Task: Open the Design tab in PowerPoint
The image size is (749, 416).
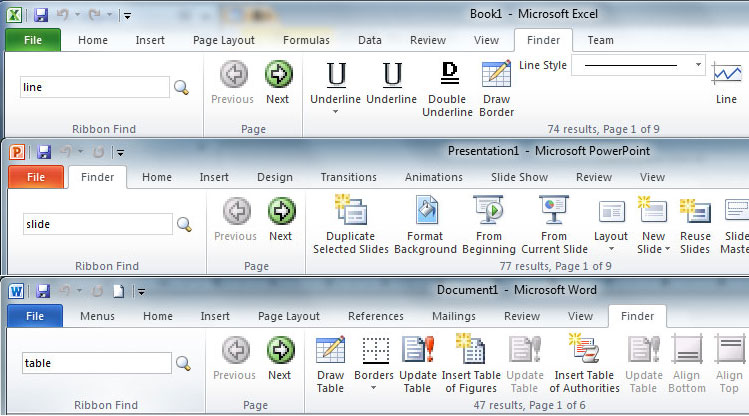Action: coord(275,177)
